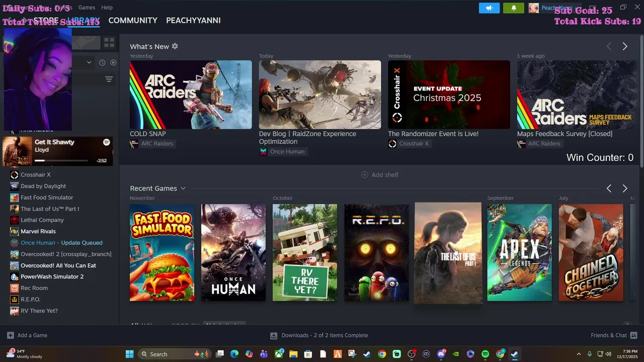Advance Recent Games shelf with right arrow
Image resolution: width=644 pixels, height=362 pixels.
tap(625, 189)
